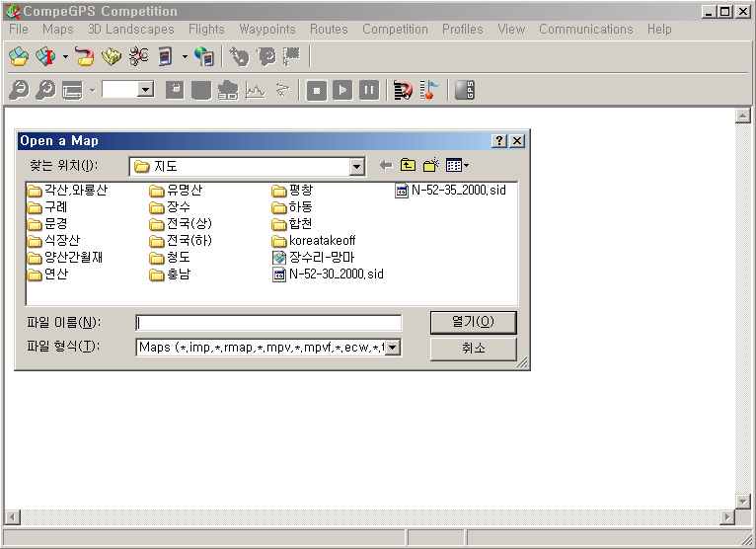This screenshot has height=549, width=756.
Task: Expand the arrow beside the GPS device icon
Action: [x=185, y=56]
